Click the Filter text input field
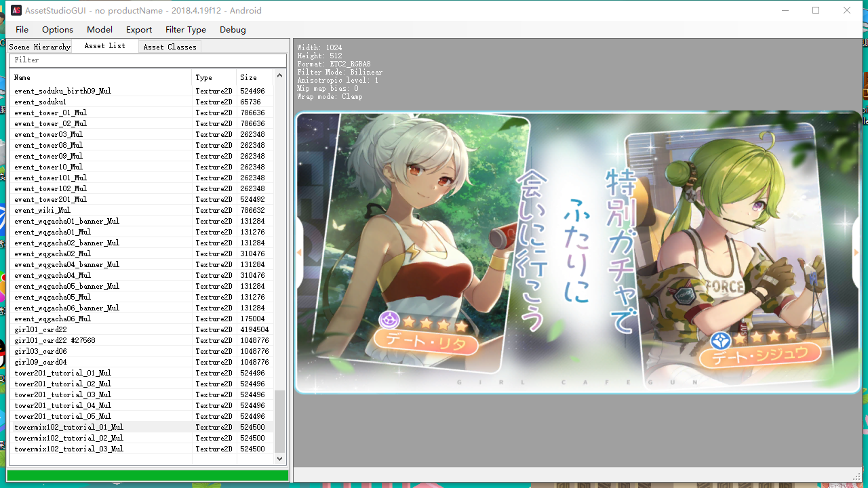The height and width of the screenshot is (488, 868). pos(147,60)
